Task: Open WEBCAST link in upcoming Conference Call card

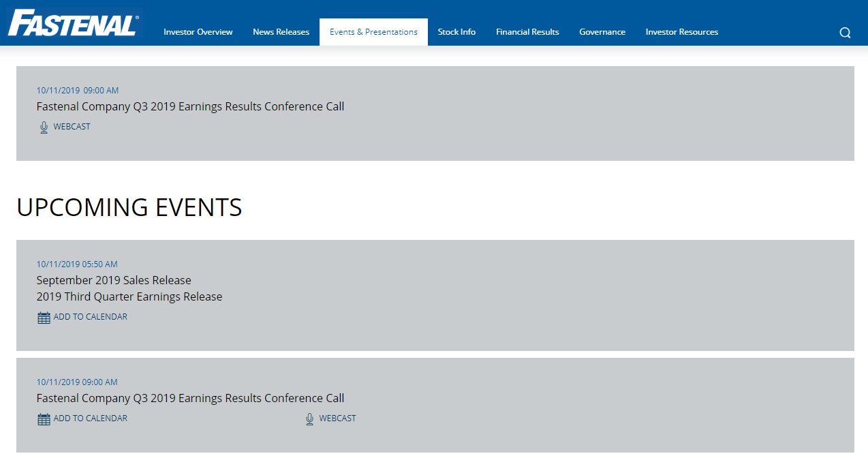Action: click(x=337, y=418)
